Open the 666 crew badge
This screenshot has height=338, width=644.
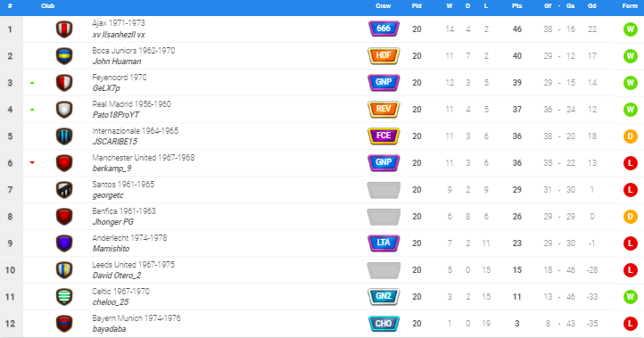click(x=384, y=29)
